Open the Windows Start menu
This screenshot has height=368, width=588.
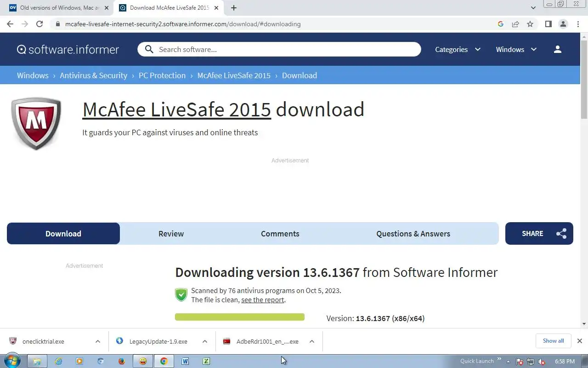click(11, 361)
